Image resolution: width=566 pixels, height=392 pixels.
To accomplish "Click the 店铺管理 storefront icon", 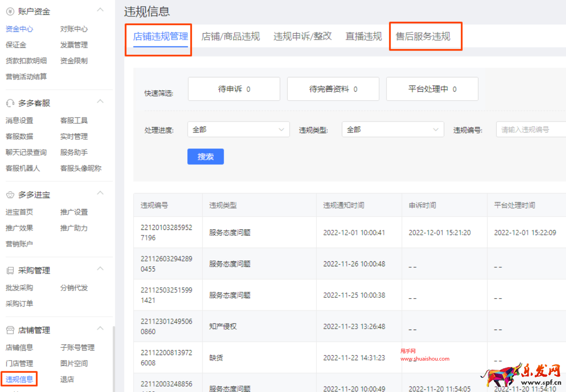I will [x=10, y=330].
